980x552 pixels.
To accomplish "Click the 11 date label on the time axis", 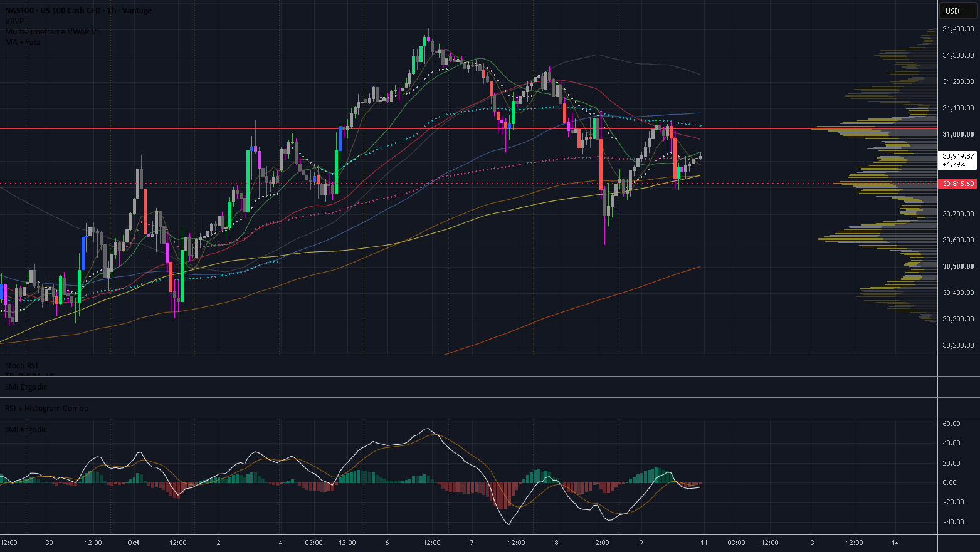I will pyautogui.click(x=704, y=543).
